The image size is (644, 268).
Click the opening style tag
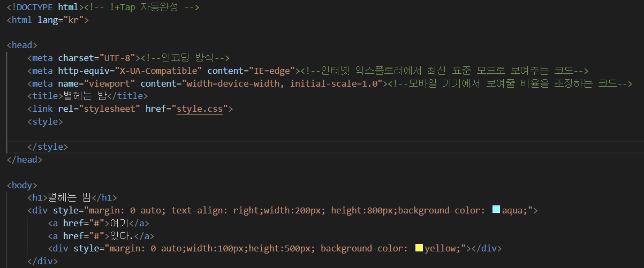click(x=46, y=121)
